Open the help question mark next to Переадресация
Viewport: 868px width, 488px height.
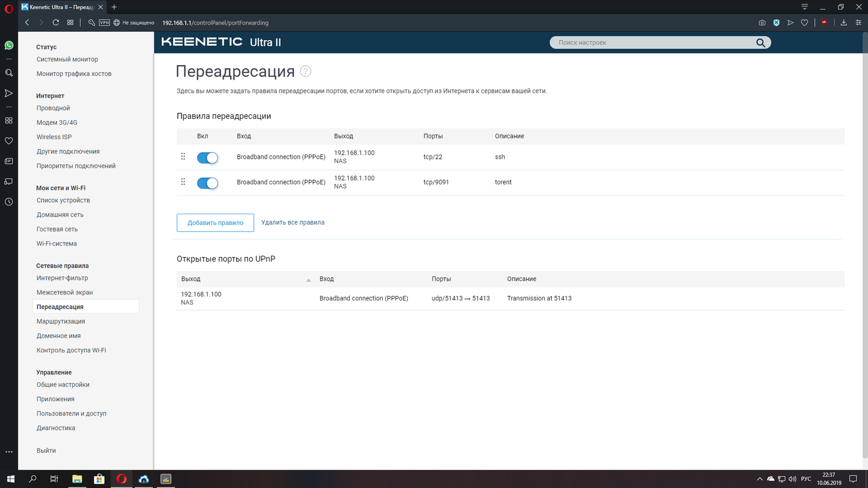click(305, 71)
